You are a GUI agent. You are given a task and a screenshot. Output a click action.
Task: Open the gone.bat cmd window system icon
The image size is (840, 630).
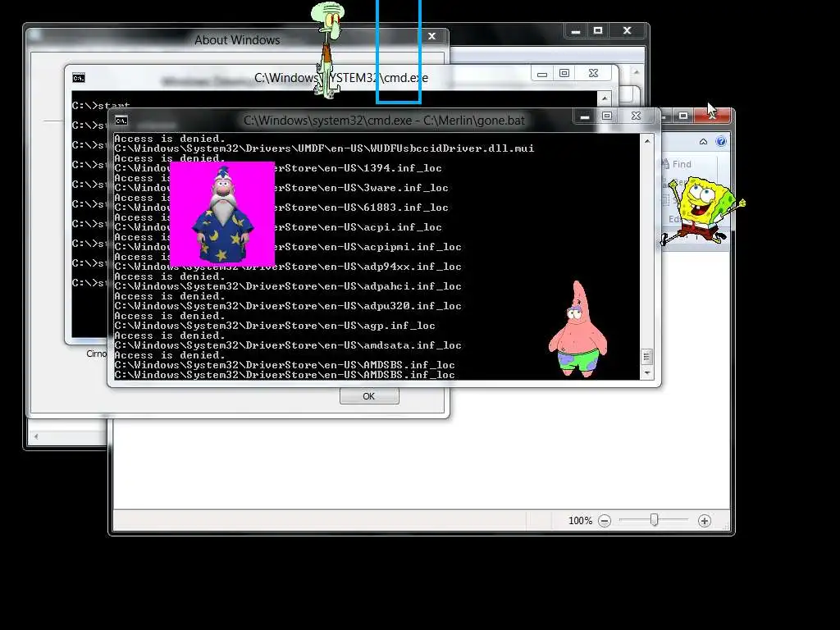(x=121, y=121)
